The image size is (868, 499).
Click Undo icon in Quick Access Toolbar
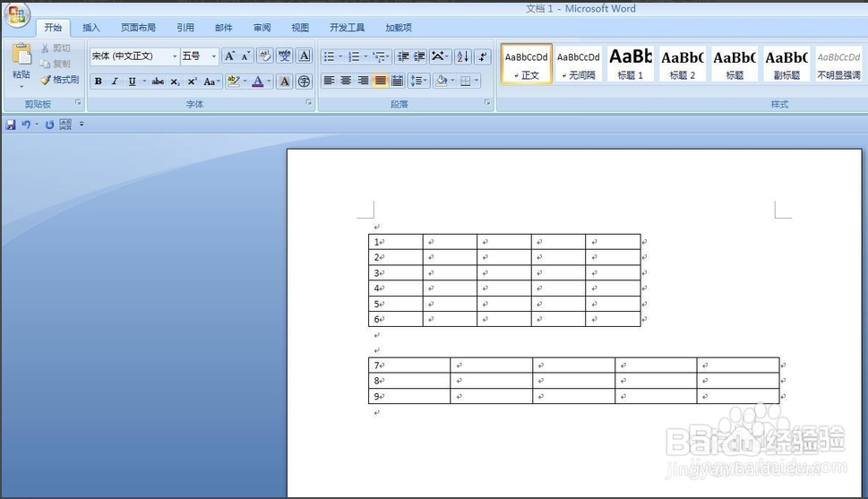(25, 125)
